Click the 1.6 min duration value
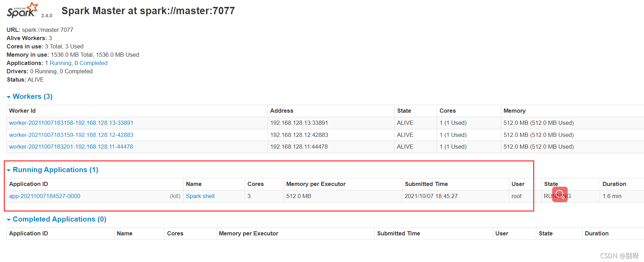 pos(612,196)
